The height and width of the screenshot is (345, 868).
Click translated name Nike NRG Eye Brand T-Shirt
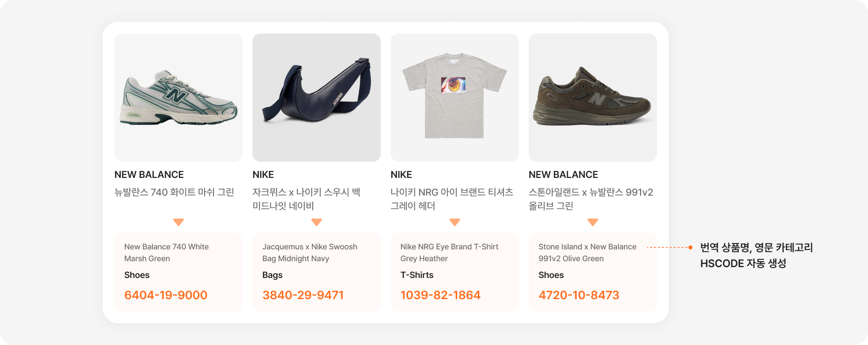coord(449,247)
